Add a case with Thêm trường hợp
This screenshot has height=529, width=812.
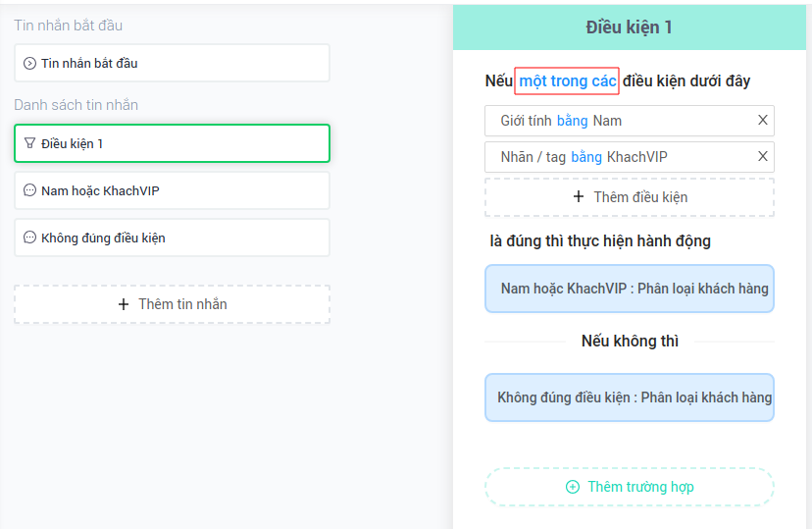coord(630,487)
